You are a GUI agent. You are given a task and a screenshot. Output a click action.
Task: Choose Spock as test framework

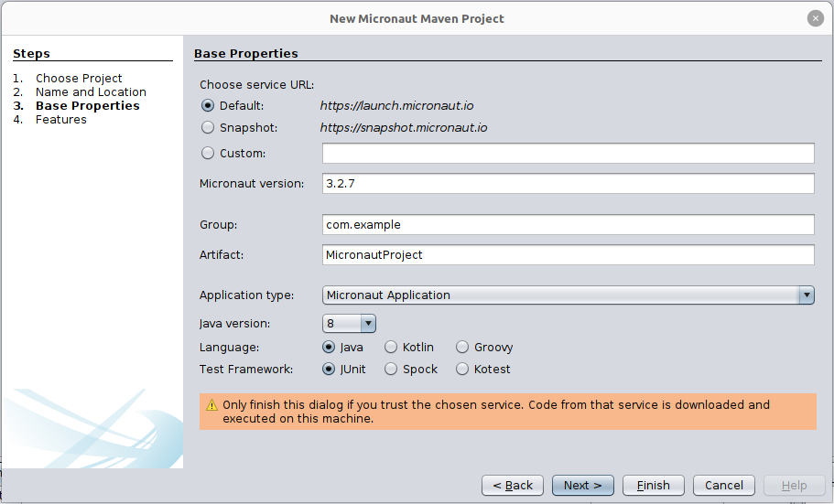coord(391,369)
